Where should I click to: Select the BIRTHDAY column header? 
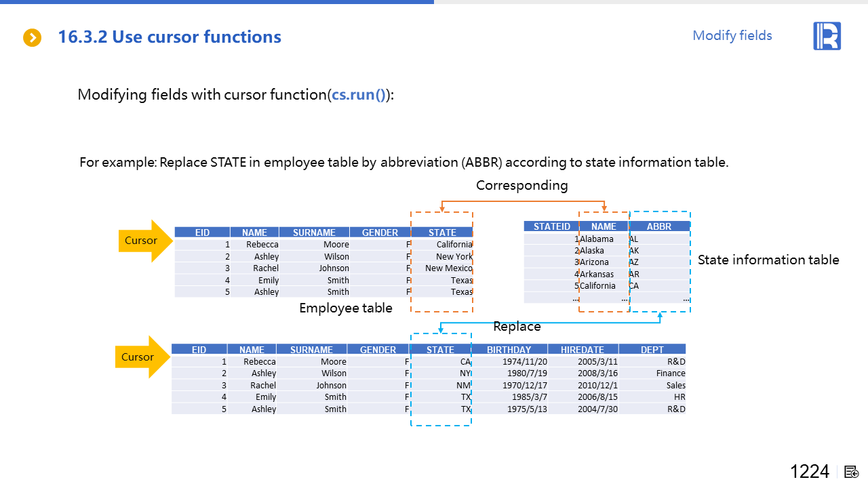tap(509, 350)
